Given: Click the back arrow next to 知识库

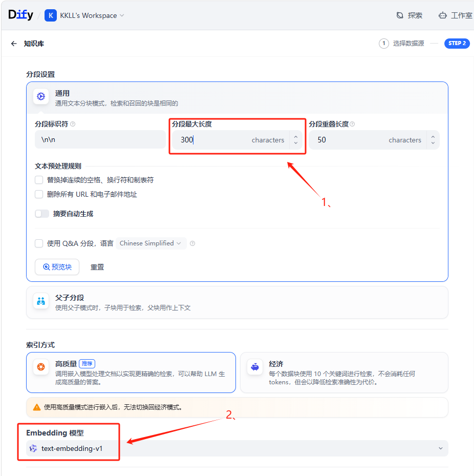Looking at the screenshot, I should (14, 44).
